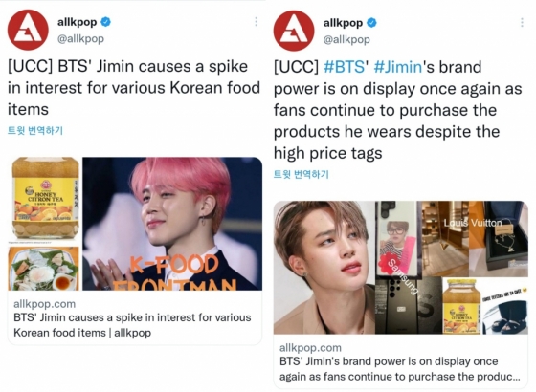Screen dimensions: 536x392
Task: Open the K-Food Frontman preview image
Action: coord(172,224)
